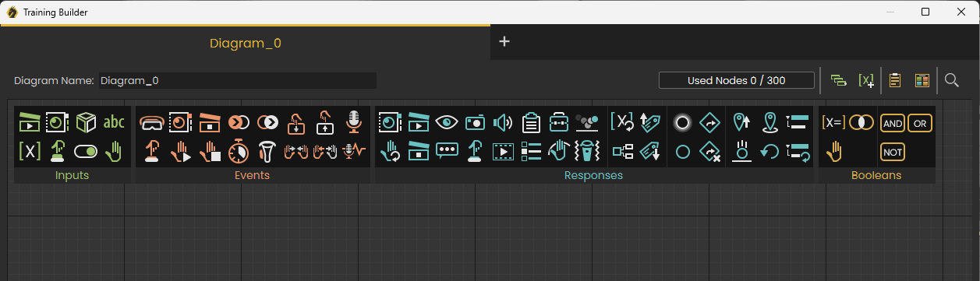
Task: Select the teal [X] set variable response node
Action: pos(622,122)
